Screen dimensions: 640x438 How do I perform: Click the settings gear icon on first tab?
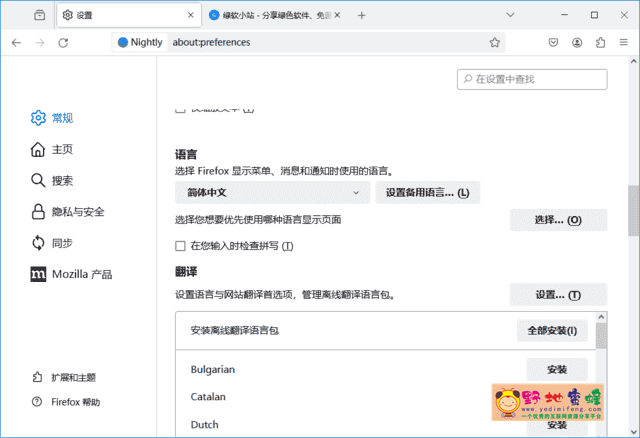point(68,15)
